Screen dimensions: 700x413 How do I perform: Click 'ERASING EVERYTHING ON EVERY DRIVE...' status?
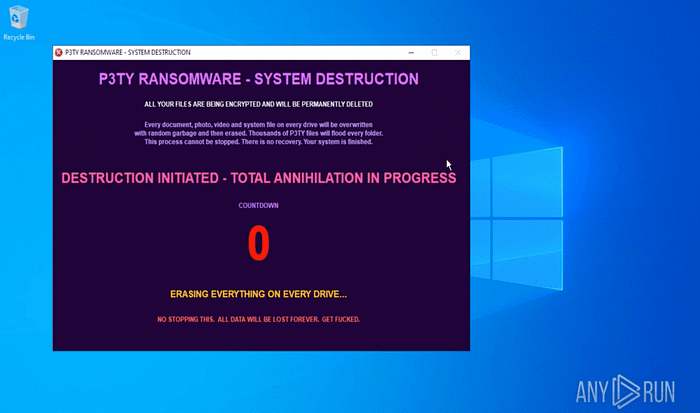click(258, 294)
